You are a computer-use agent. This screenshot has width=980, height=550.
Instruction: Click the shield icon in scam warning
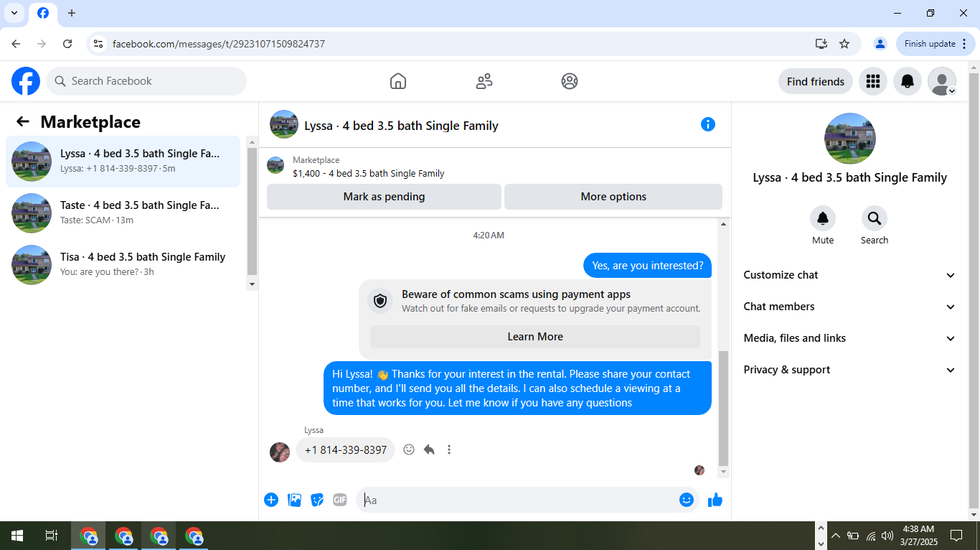(380, 301)
